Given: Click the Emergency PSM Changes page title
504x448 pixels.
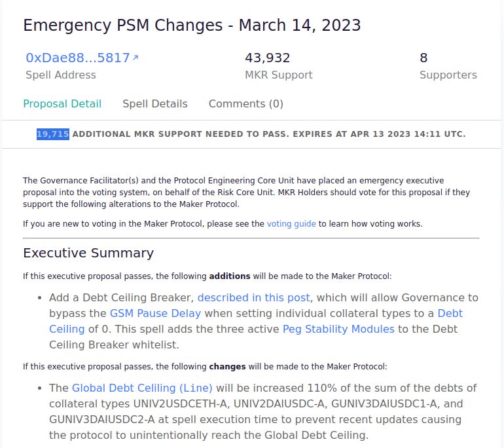Looking at the screenshot, I should 192,25.
